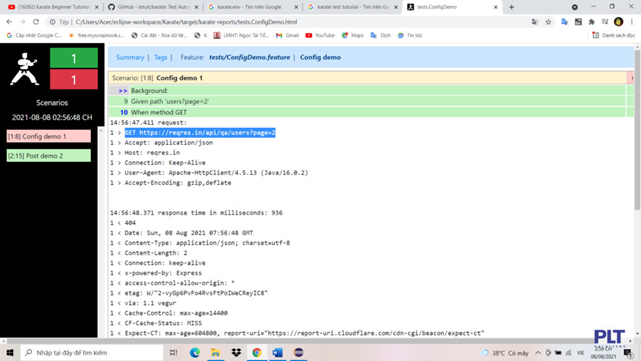641x361 pixels.
Task: Select the passed Post demo 2 scenario
Action: [49, 155]
